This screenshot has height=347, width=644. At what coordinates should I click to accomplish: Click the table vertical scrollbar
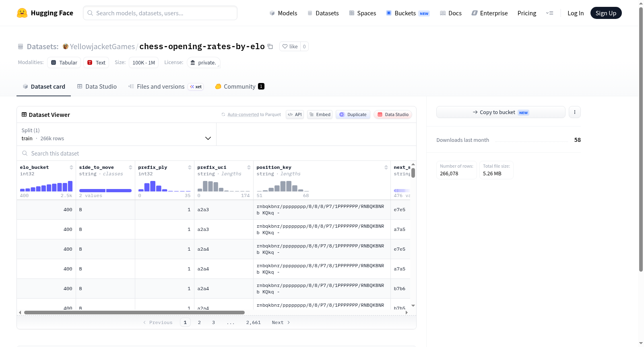tap(413, 173)
